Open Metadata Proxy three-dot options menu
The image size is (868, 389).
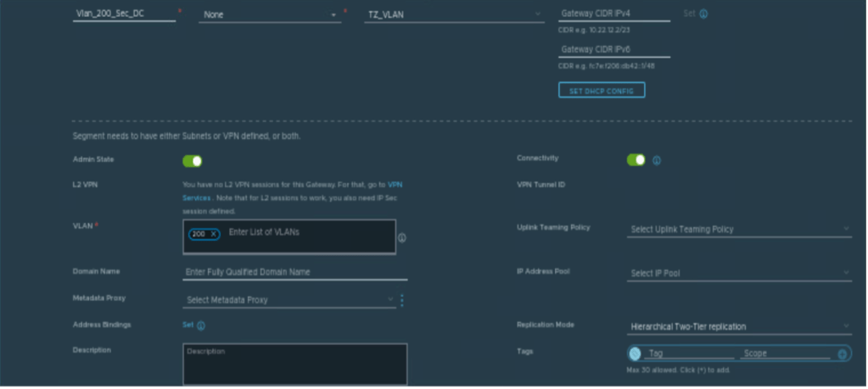pyautogui.click(x=402, y=300)
